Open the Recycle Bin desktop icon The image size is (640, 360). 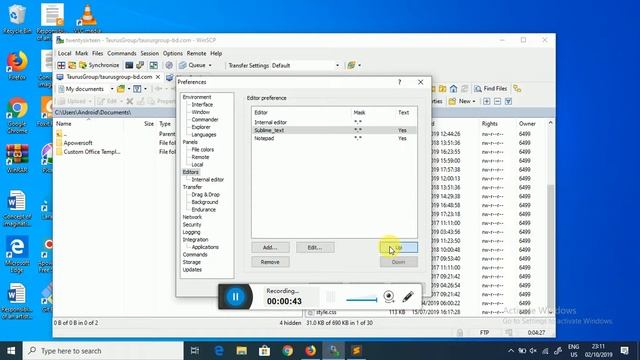pyautogui.click(x=17, y=19)
